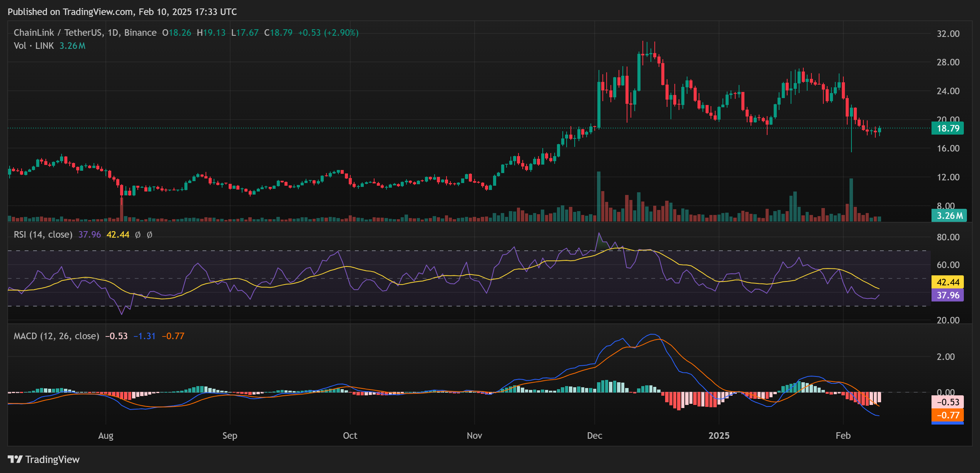Click the Dec label on the time axis
This screenshot has width=980, height=473.
(594, 436)
